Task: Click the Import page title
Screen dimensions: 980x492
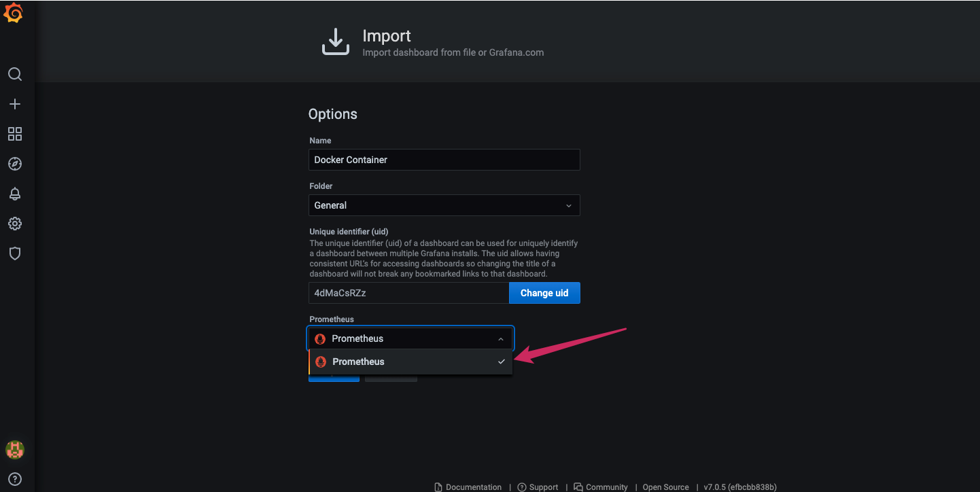Action: [387, 35]
